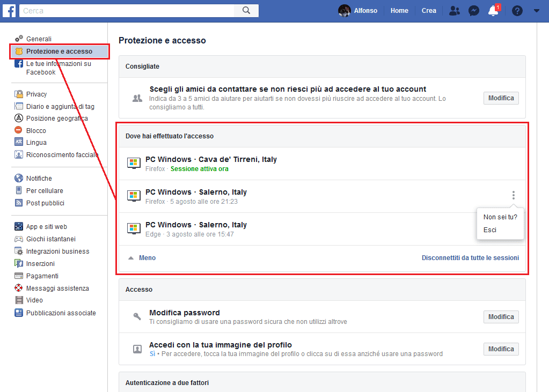Open Home in top navigation
The width and height of the screenshot is (549, 392).
399,11
